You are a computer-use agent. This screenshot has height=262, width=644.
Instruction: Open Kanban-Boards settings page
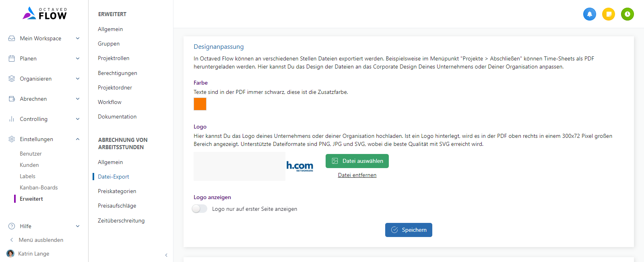click(39, 187)
